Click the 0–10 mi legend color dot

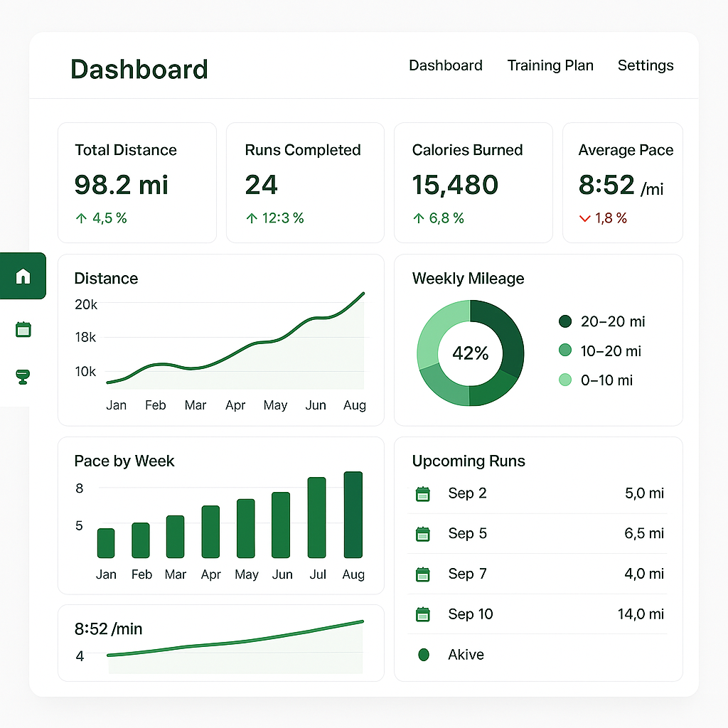pyautogui.click(x=565, y=380)
